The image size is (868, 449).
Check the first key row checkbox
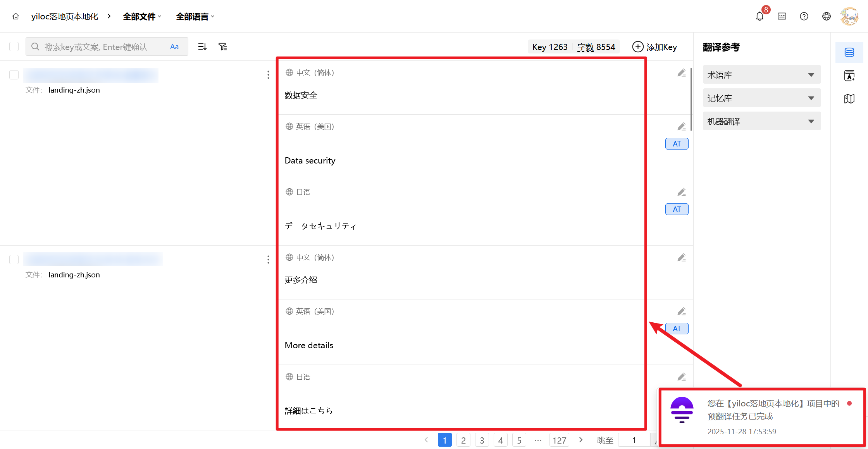point(14,75)
